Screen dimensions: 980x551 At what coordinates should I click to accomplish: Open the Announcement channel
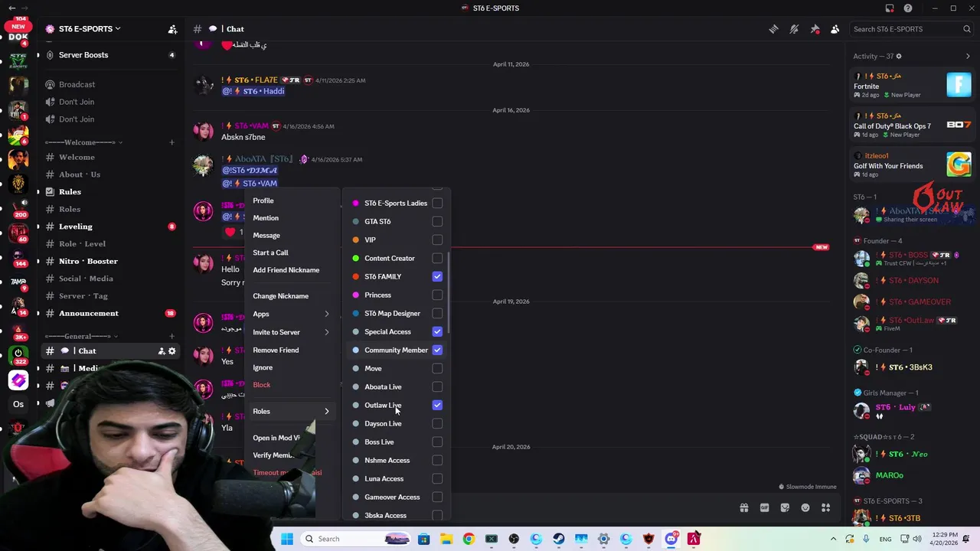pyautogui.click(x=110, y=313)
